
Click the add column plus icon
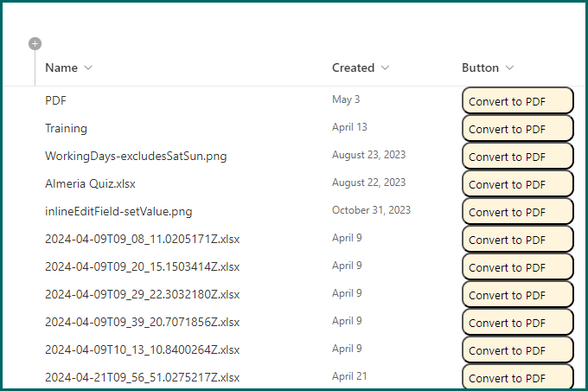pos(35,43)
